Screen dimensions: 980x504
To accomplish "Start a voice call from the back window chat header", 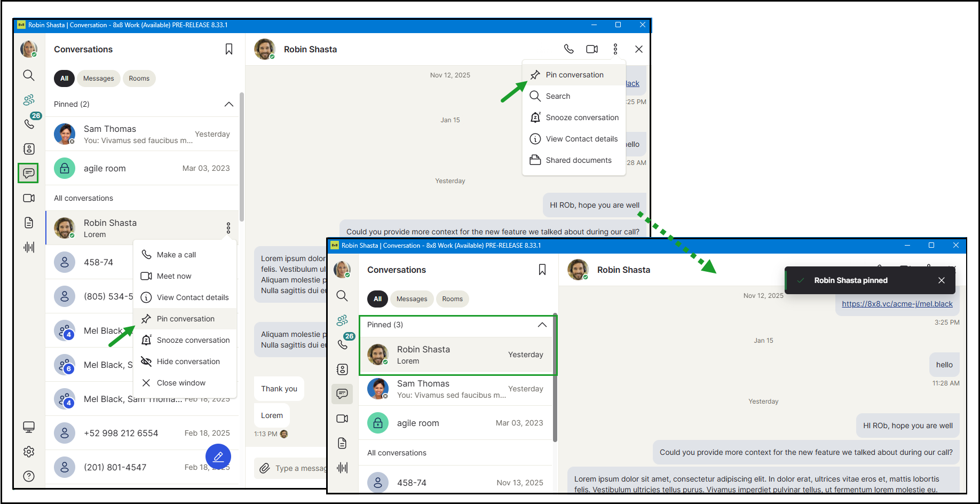I will coord(569,49).
